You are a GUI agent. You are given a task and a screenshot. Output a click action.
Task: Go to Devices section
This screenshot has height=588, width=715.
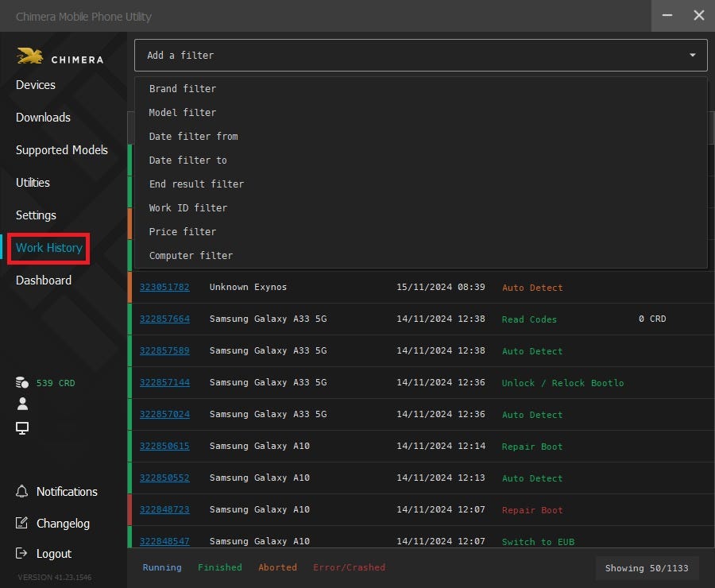pos(36,85)
